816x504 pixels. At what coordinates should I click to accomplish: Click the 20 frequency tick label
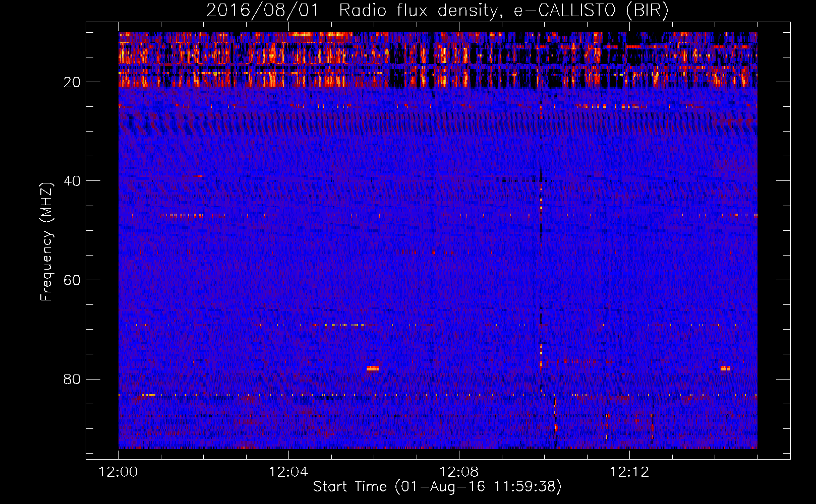pyautogui.click(x=73, y=82)
